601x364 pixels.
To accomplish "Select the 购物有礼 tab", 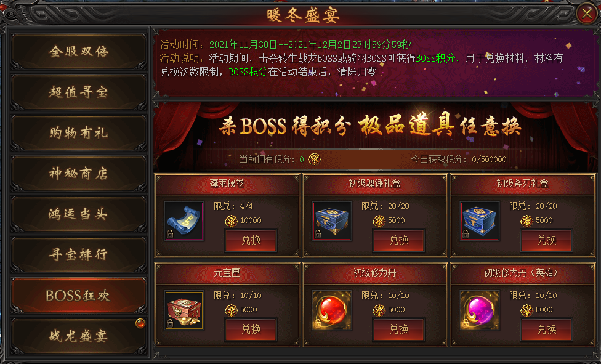I will click(79, 132).
